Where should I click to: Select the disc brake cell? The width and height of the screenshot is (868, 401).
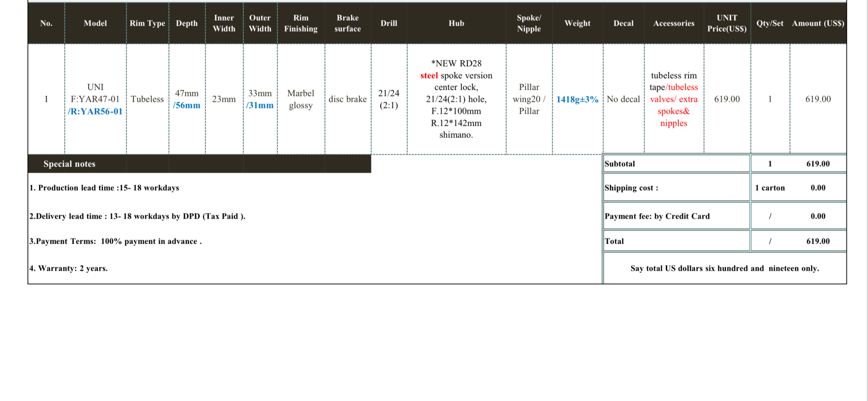(347, 99)
